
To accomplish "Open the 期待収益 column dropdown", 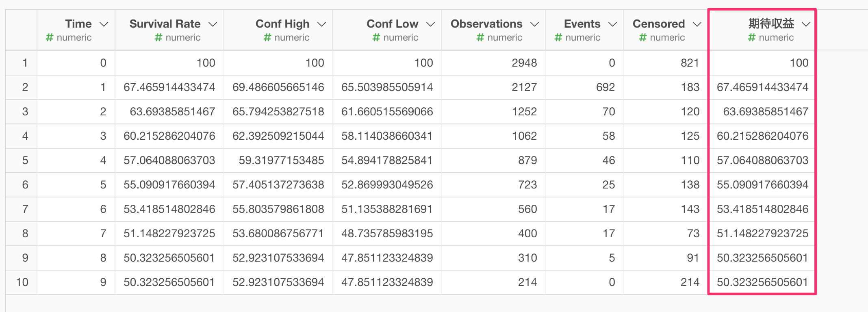I will [x=806, y=24].
